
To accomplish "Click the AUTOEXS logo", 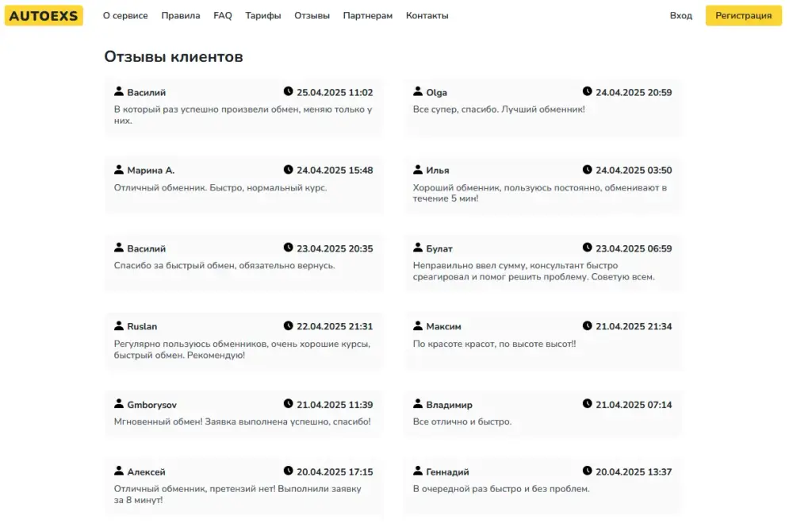I will (44, 16).
